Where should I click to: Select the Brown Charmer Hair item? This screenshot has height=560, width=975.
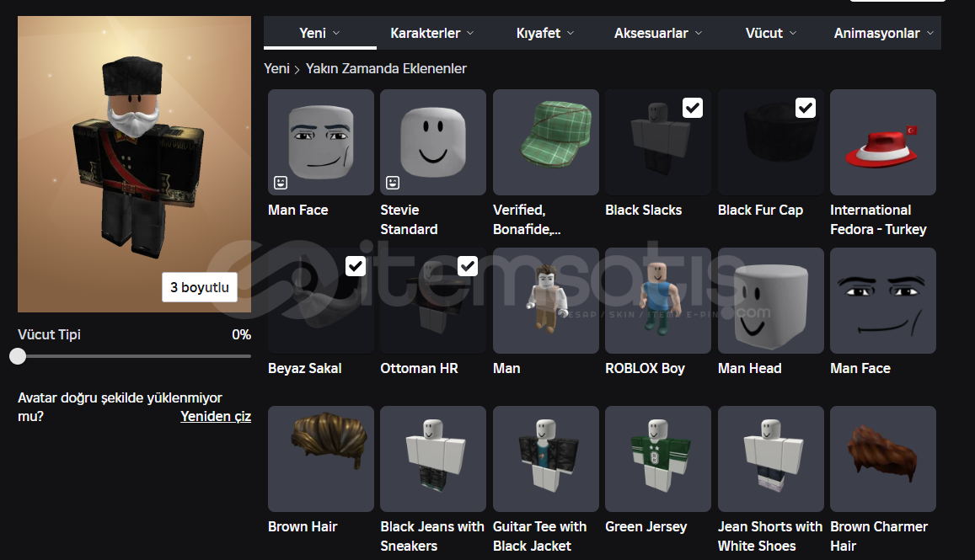882,459
